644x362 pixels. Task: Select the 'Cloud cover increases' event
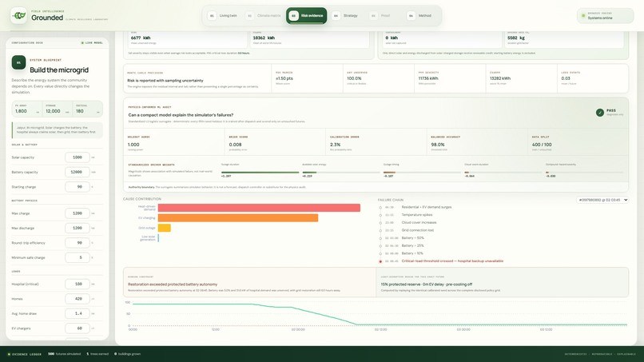[419, 222]
